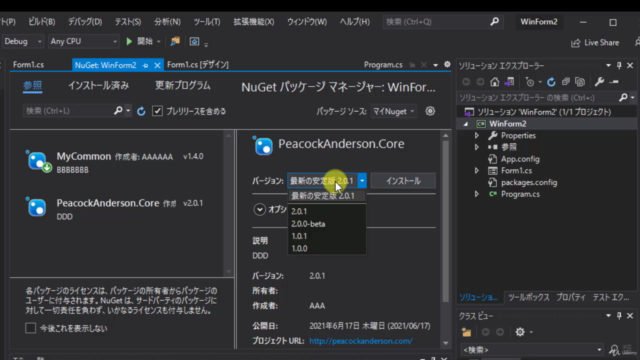Open the peacockanderson.com project URL

361,341
